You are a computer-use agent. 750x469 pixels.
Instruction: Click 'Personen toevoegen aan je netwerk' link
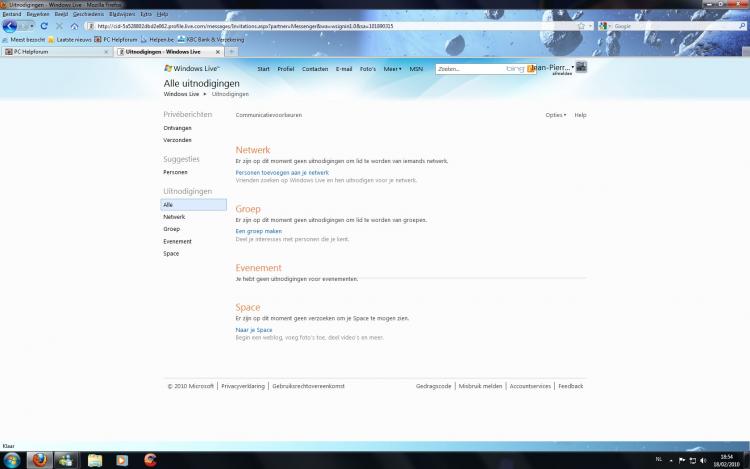282,173
